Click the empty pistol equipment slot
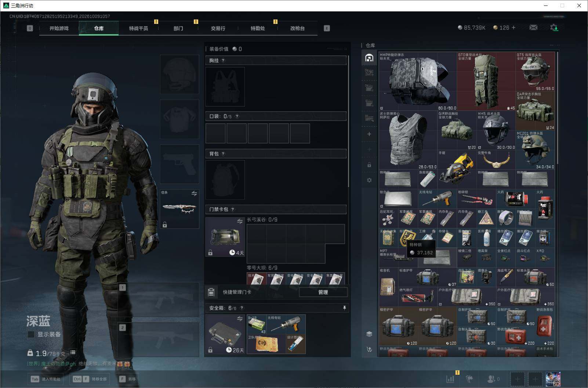This screenshot has height=388, width=588. pyautogui.click(x=179, y=164)
